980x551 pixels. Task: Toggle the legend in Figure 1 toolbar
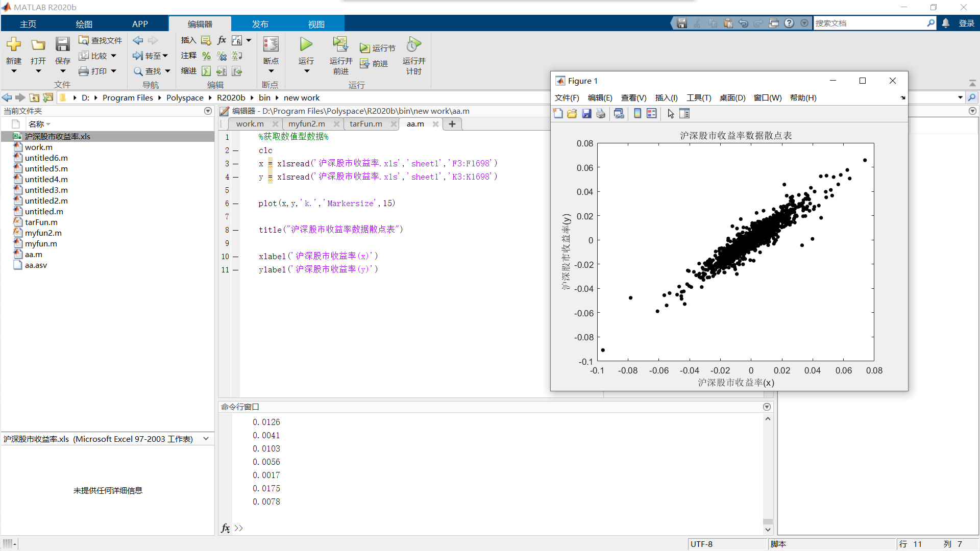click(x=652, y=114)
